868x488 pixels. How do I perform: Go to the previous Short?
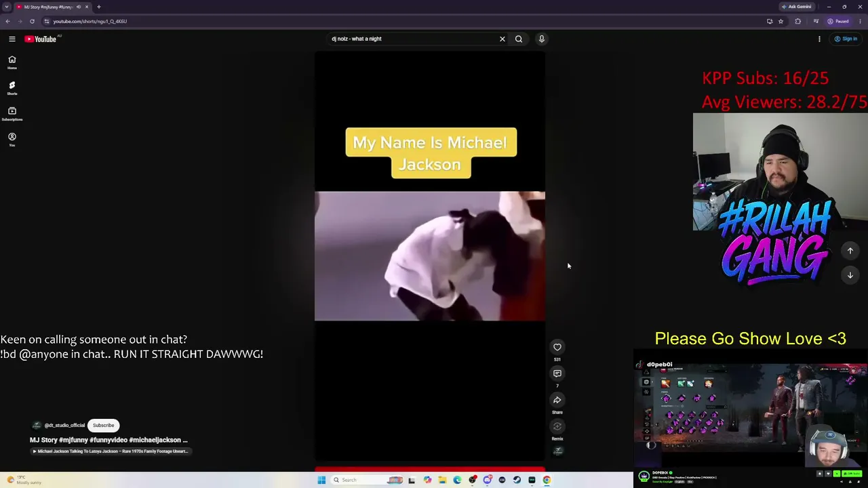tap(850, 251)
